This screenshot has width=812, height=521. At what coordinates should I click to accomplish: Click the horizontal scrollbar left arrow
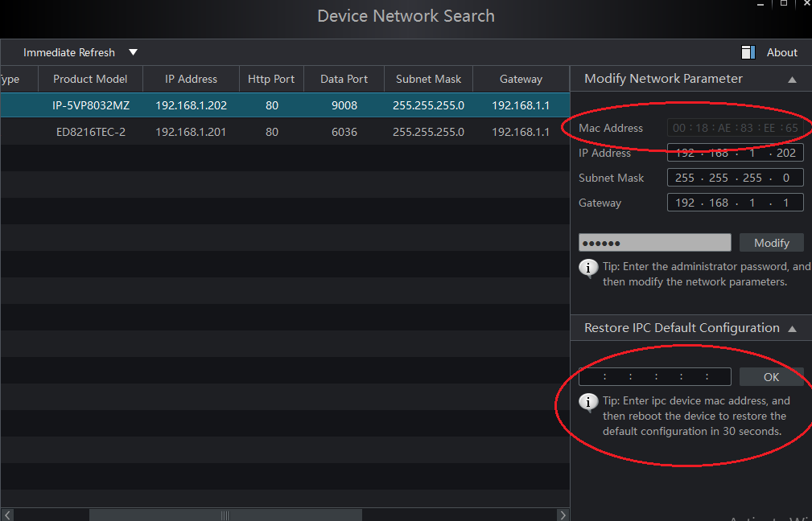[x=7, y=515]
